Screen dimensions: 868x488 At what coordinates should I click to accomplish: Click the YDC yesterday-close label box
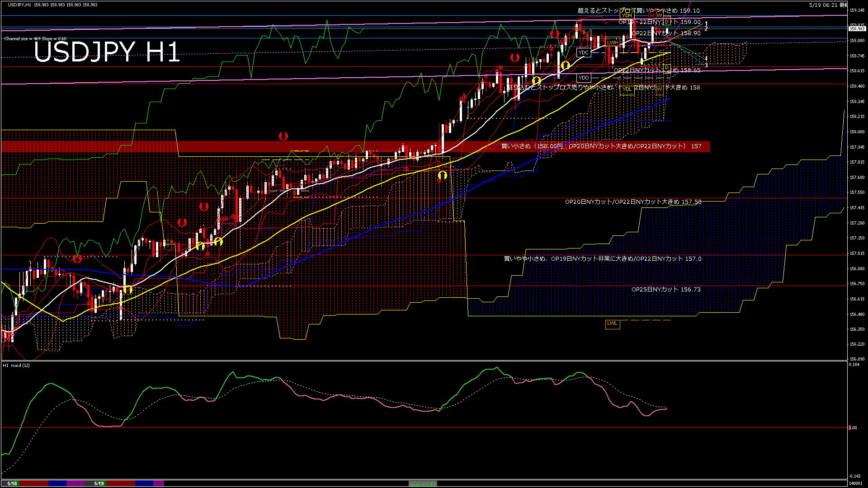click(584, 52)
